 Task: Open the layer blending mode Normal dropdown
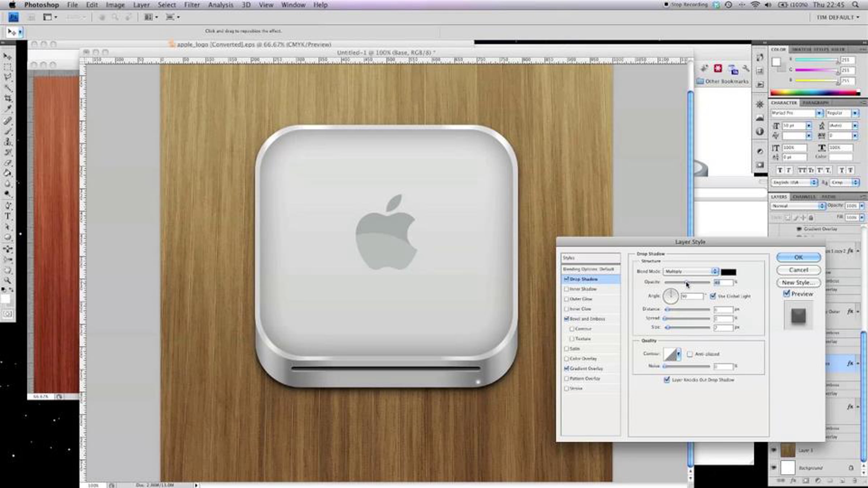pos(797,206)
